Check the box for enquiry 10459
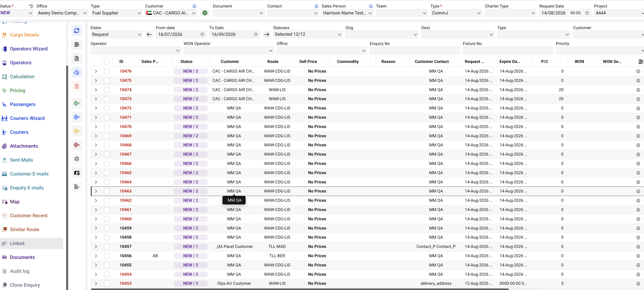 click(x=107, y=228)
